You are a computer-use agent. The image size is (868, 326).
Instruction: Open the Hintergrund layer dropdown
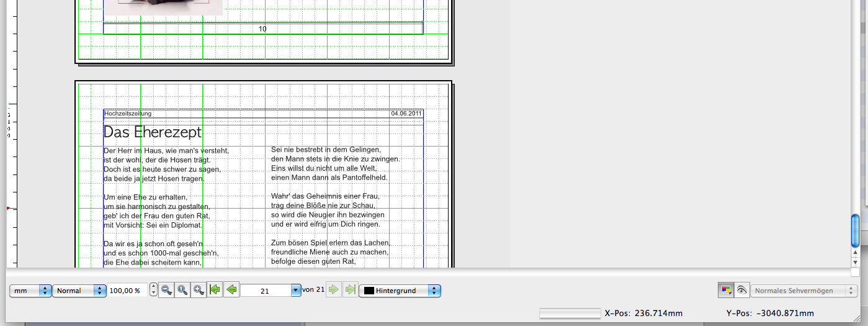click(435, 291)
